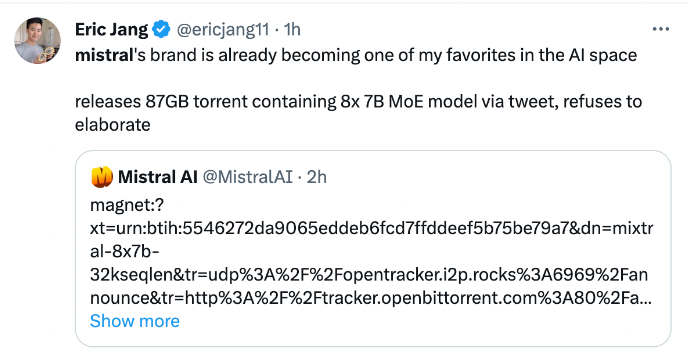Screen dimensions: 688x363
Task: Open Eric Jang's profile picture
Action: point(38,41)
